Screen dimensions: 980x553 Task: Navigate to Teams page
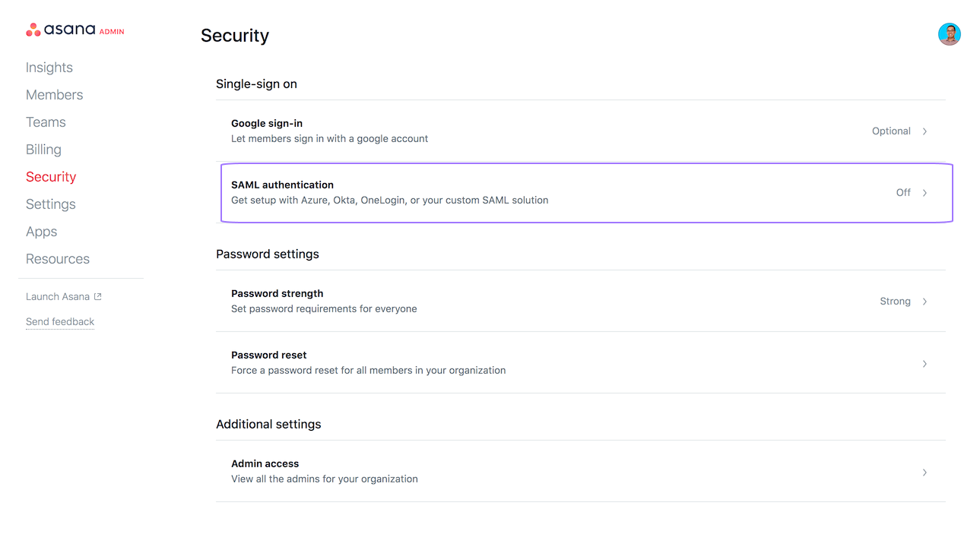pos(46,122)
